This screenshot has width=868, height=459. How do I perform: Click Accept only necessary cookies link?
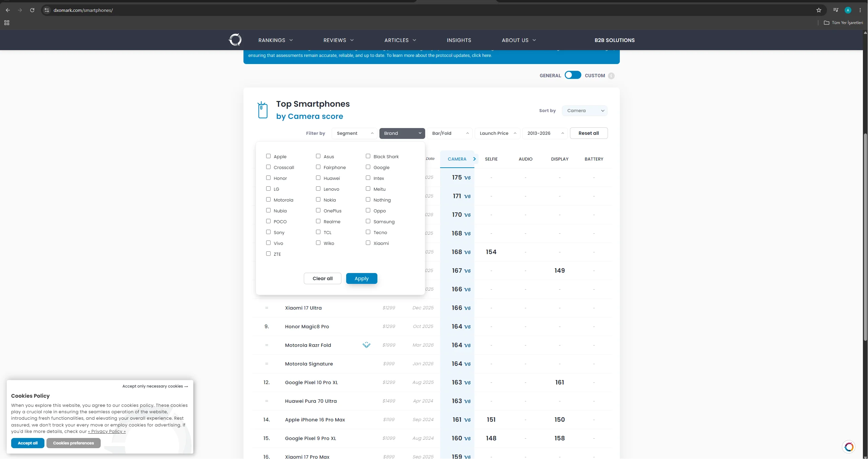pyautogui.click(x=155, y=387)
